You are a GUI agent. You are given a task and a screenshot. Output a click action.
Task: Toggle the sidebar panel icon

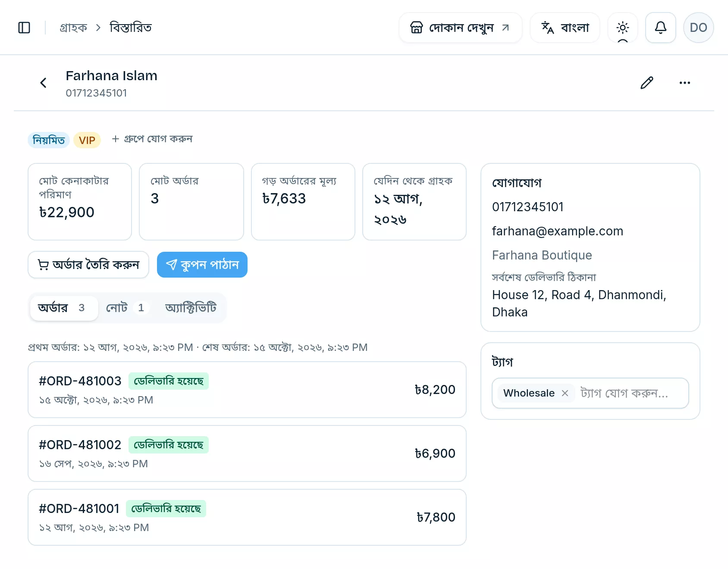(x=24, y=28)
